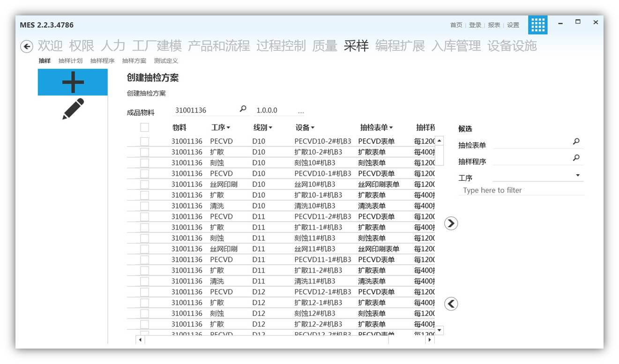Click scroll-down arrow of table scrollbar
The image size is (619, 364).
coord(439,330)
